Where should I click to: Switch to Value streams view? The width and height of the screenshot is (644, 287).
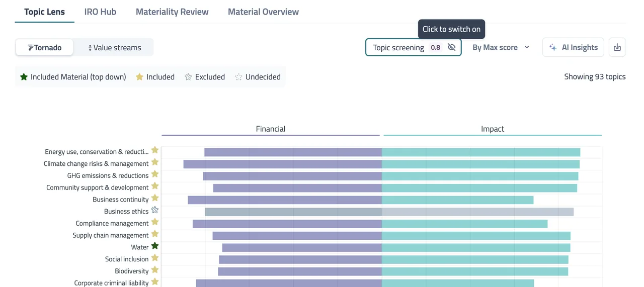[x=114, y=47]
